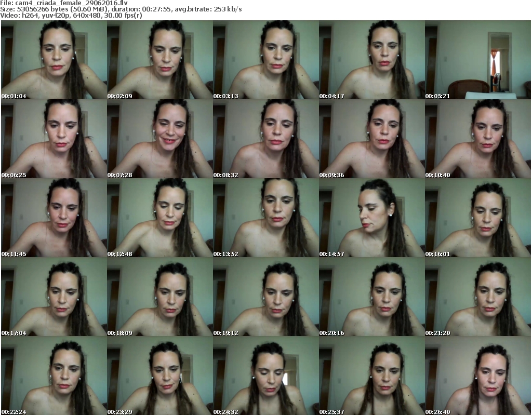The width and height of the screenshot is (532, 415).
Task: Choose the thumbnail stamped 00:09:36
Action: [x=372, y=139]
